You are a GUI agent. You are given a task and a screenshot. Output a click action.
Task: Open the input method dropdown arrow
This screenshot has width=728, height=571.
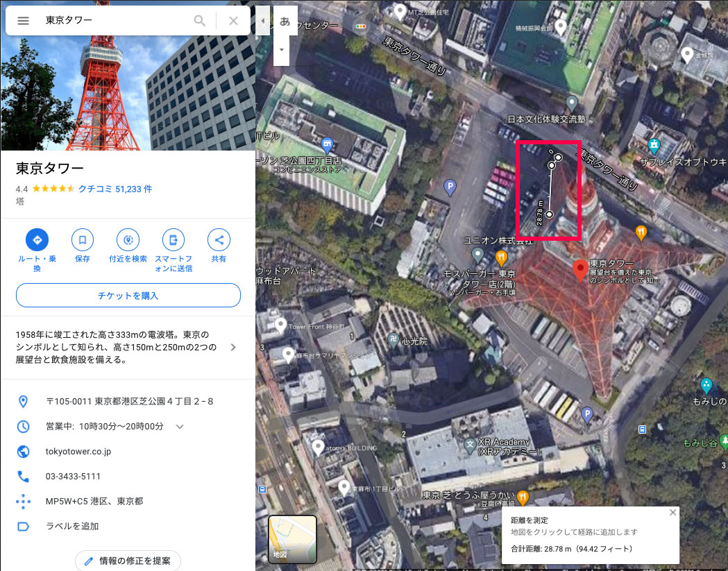click(x=281, y=50)
